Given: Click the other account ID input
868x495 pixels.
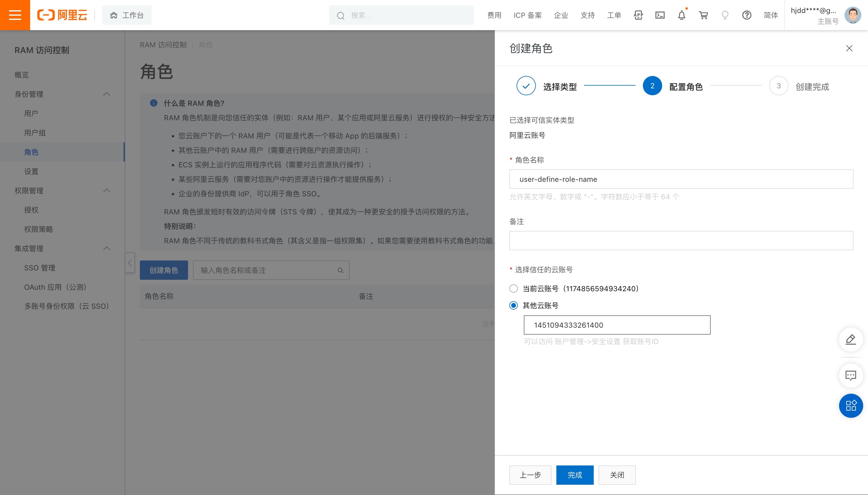Looking at the screenshot, I should [617, 325].
